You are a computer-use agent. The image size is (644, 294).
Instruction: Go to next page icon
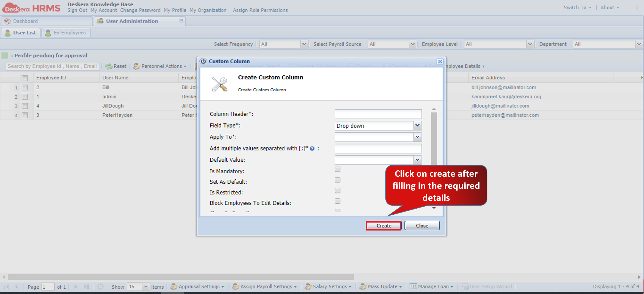pos(76,286)
